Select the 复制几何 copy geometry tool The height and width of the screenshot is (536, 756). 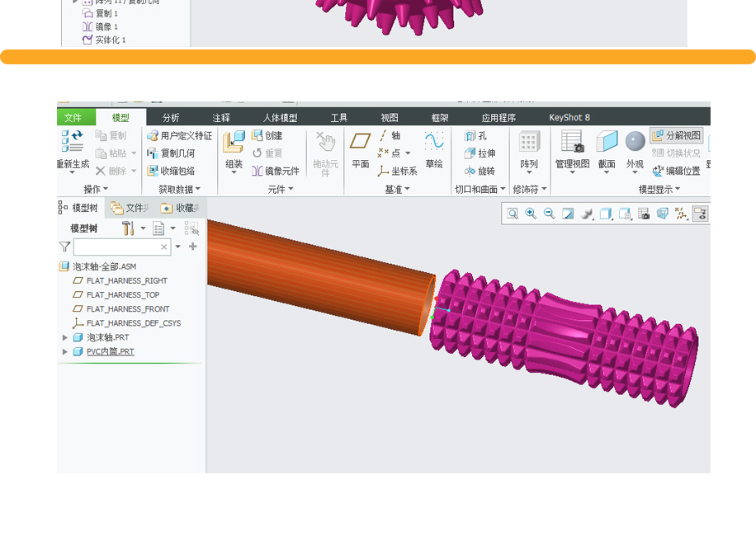pos(171,153)
